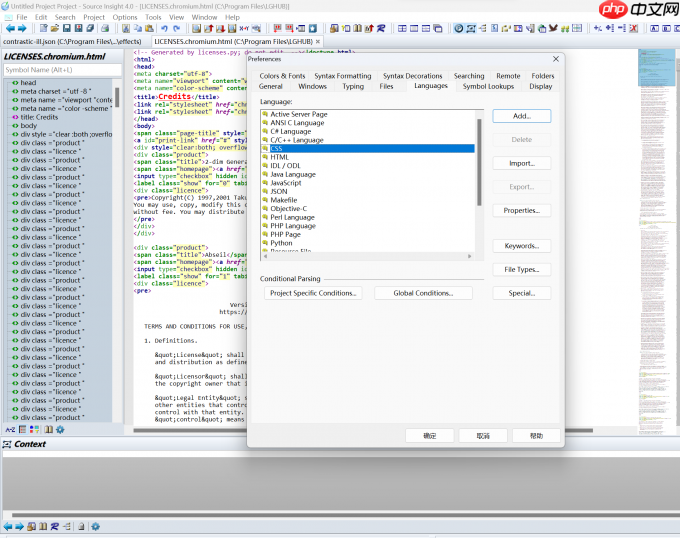680x538 pixels.
Task: Open Project Specific Conditions
Action: click(313, 293)
